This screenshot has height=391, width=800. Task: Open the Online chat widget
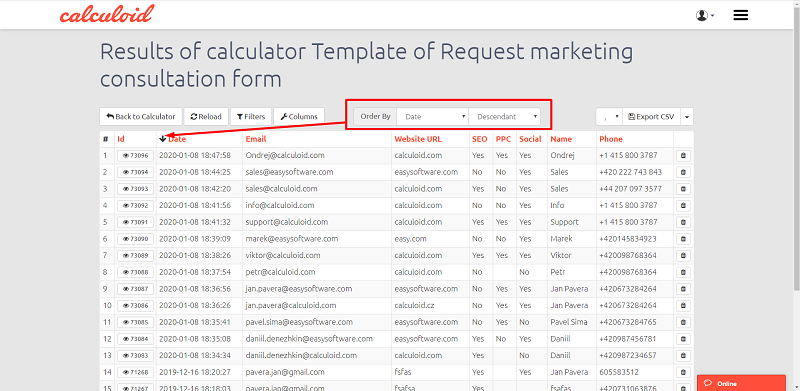click(x=741, y=383)
